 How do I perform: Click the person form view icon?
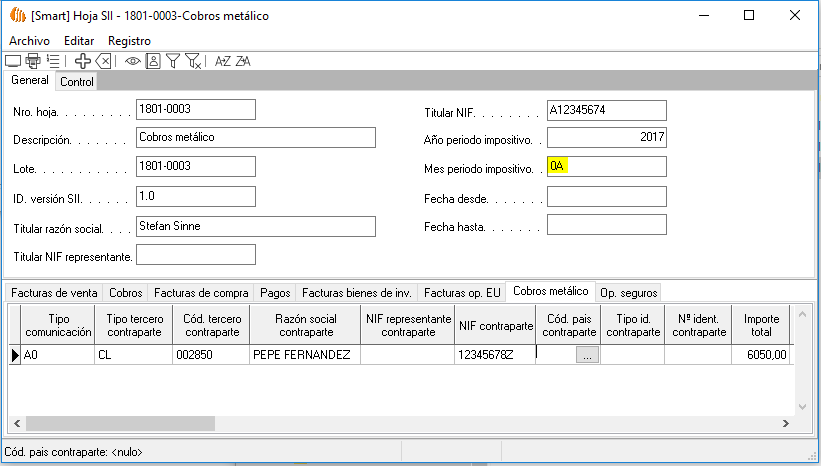tap(153, 61)
